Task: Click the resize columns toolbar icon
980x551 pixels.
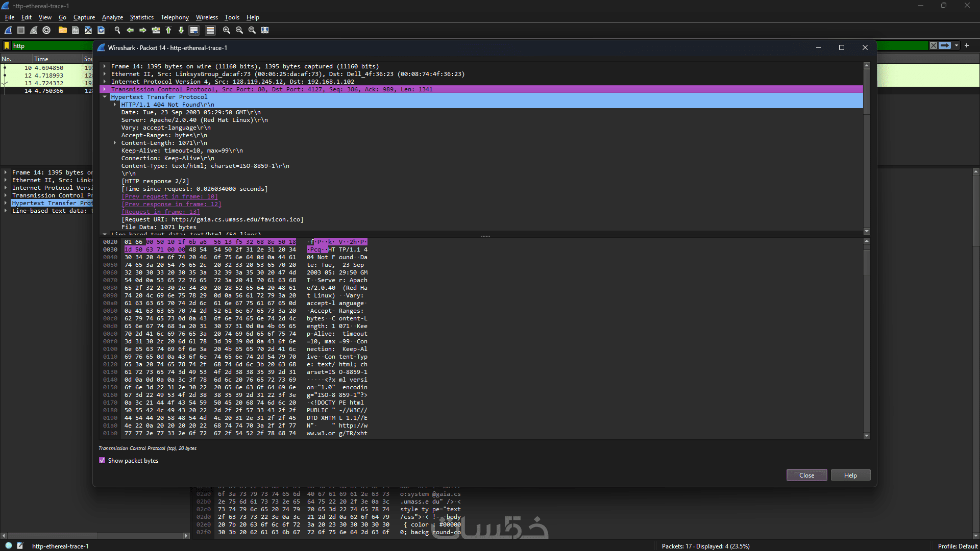Action: point(265,30)
